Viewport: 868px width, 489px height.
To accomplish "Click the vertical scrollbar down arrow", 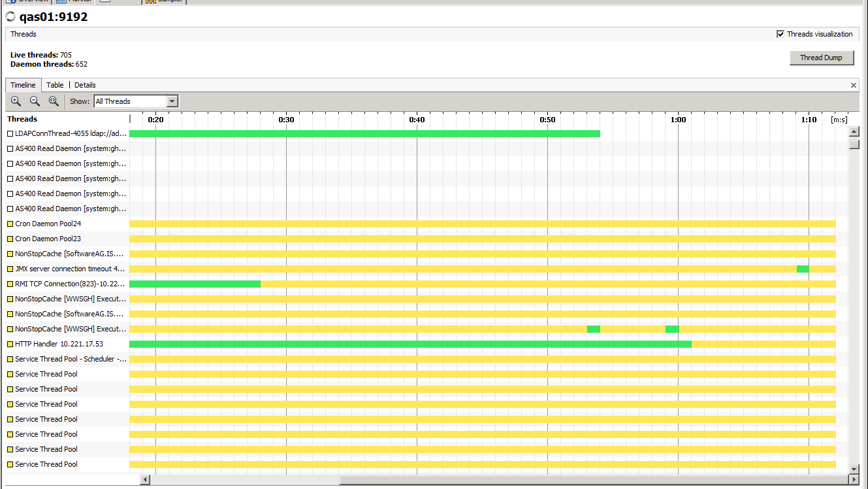I will 854,469.
